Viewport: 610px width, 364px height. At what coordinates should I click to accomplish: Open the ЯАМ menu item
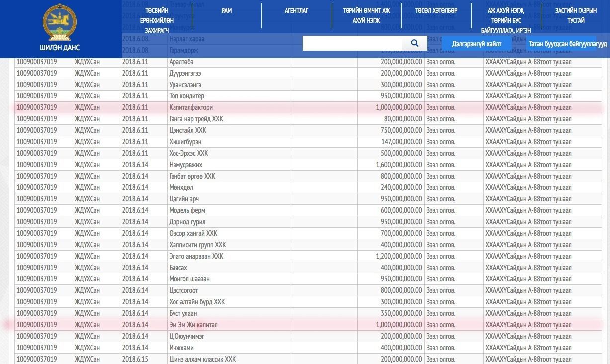tap(227, 10)
